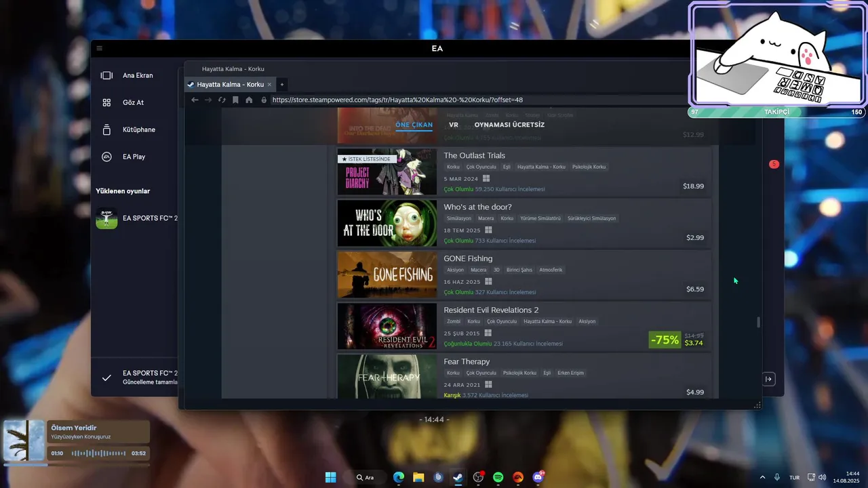
Task: Select the ÖNE ÇIKAN tab
Action: coord(414,125)
